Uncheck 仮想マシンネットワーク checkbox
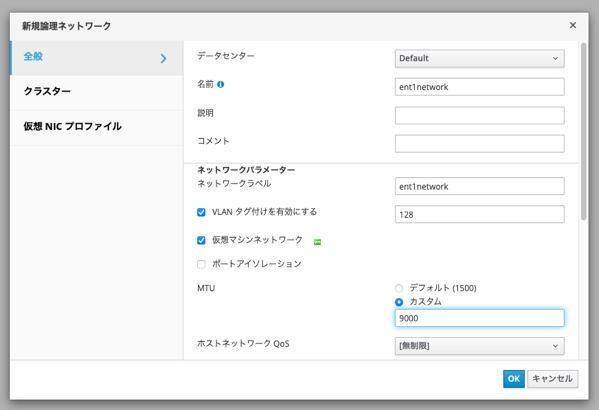Viewport: 599px width, 410px height. (x=201, y=240)
